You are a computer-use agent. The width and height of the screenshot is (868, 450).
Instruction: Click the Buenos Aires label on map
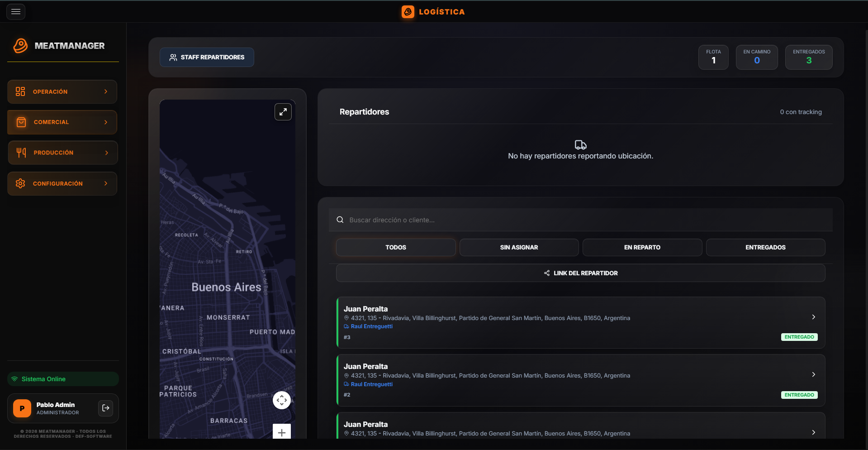226,287
